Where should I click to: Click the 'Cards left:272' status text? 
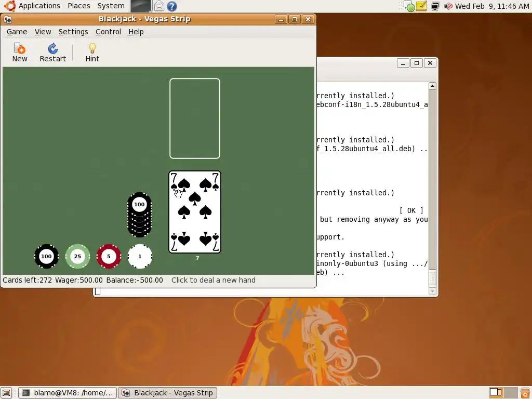click(27, 280)
